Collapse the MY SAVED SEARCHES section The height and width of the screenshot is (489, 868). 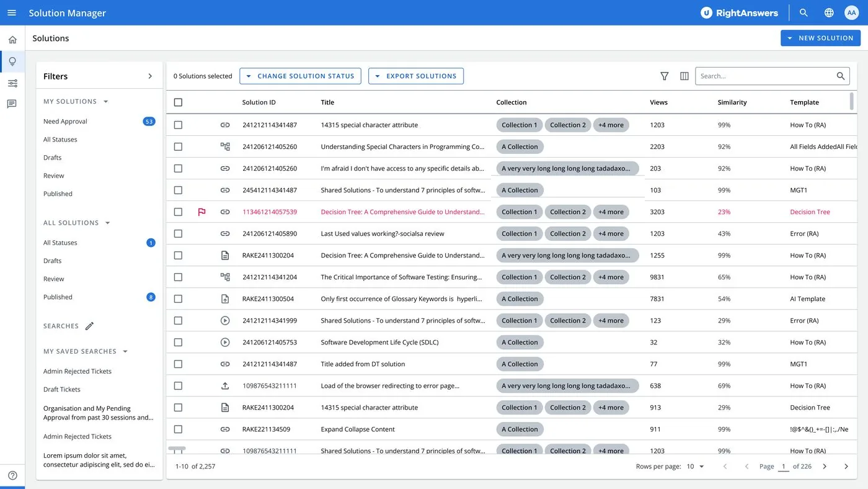pyautogui.click(x=125, y=351)
